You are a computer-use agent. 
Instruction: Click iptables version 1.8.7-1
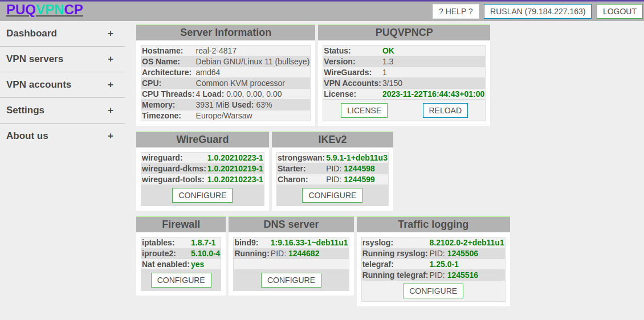(x=203, y=243)
